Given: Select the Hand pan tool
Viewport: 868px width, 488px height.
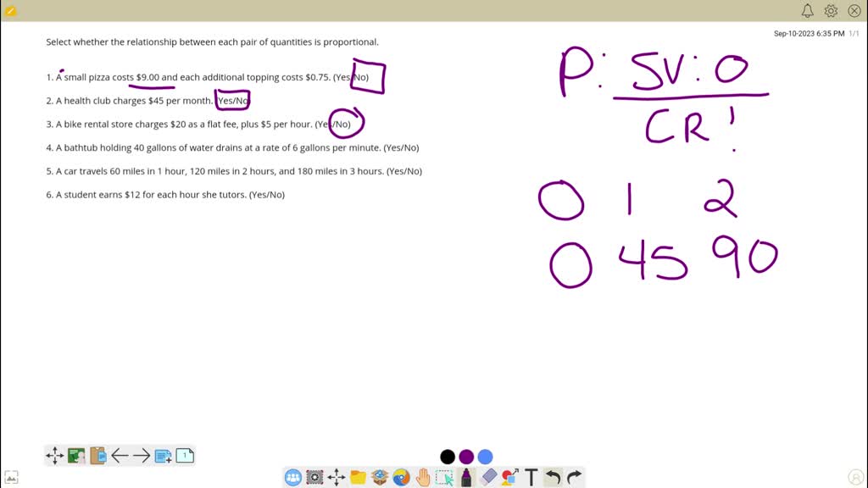Looking at the screenshot, I should pos(423,477).
